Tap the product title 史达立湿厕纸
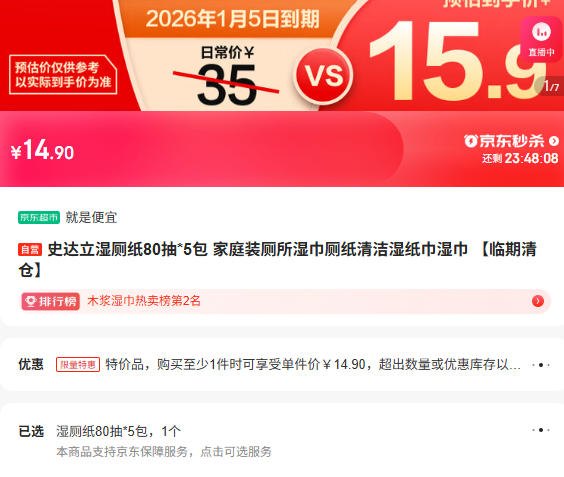Image resolution: width=564 pixels, height=477 pixels. point(278,259)
